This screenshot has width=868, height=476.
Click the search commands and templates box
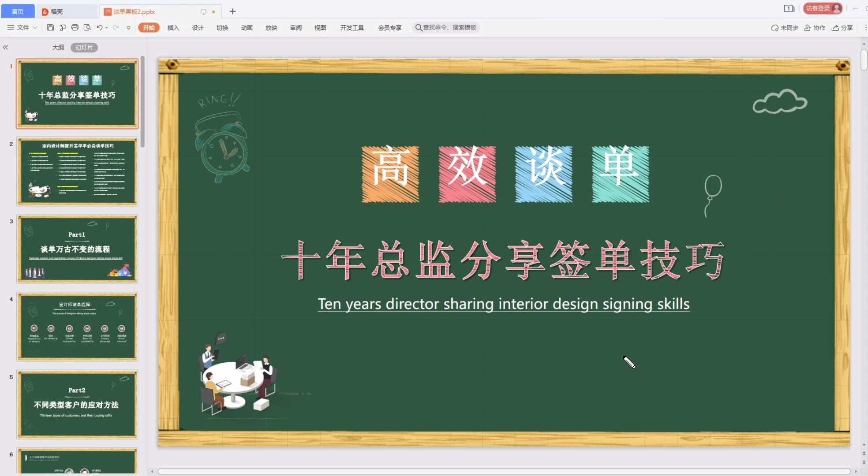445,27
